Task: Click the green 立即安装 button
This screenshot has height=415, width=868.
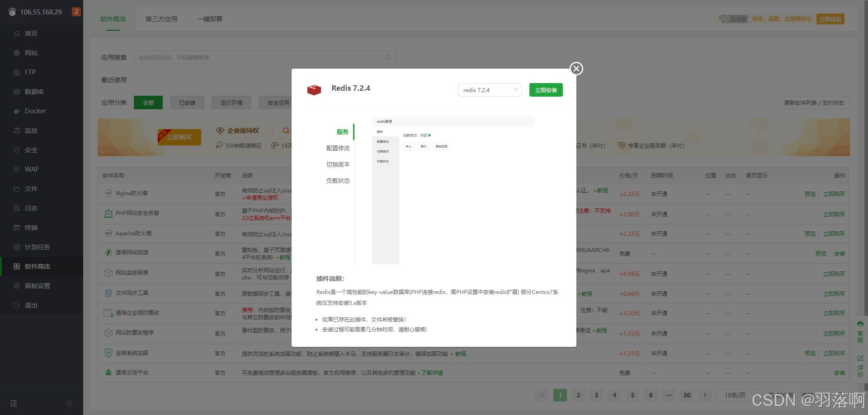Action: pyautogui.click(x=546, y=90)
